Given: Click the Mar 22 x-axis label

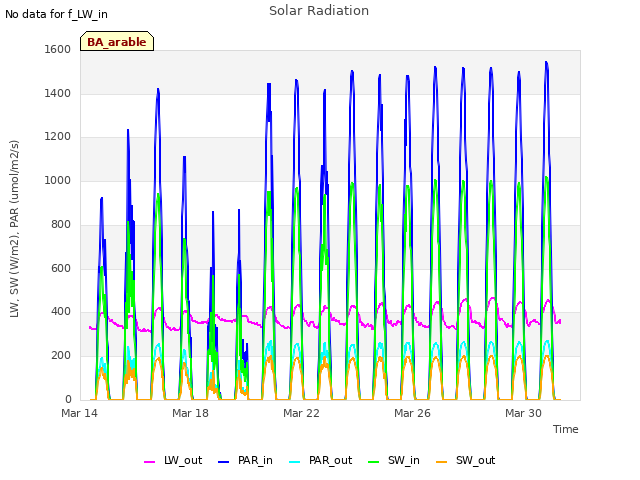Looking at the screenshot, I should tap(301, 413).
